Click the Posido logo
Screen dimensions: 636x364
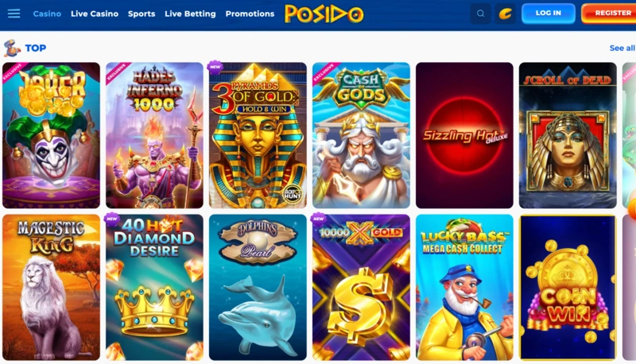(x=324, y=14)
